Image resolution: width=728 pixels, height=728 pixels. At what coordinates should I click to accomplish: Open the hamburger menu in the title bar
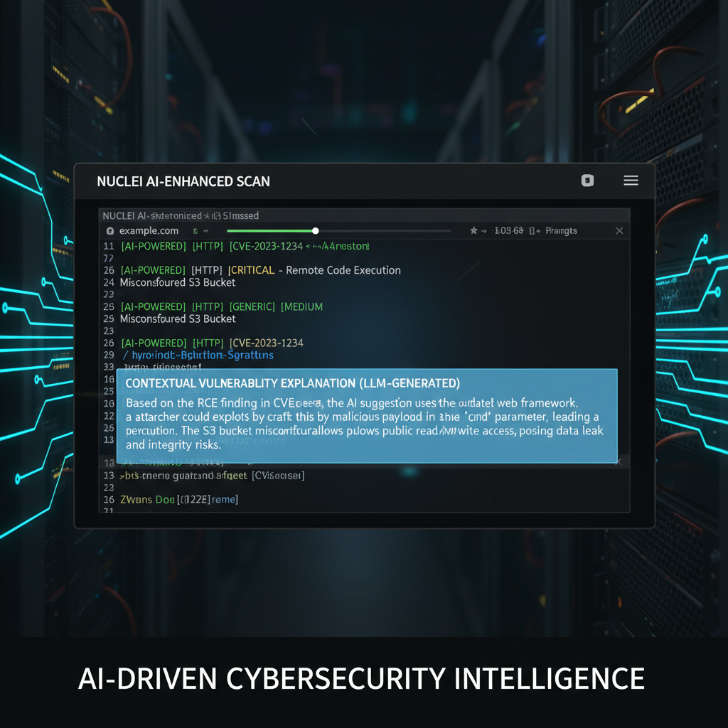(631, 181)
